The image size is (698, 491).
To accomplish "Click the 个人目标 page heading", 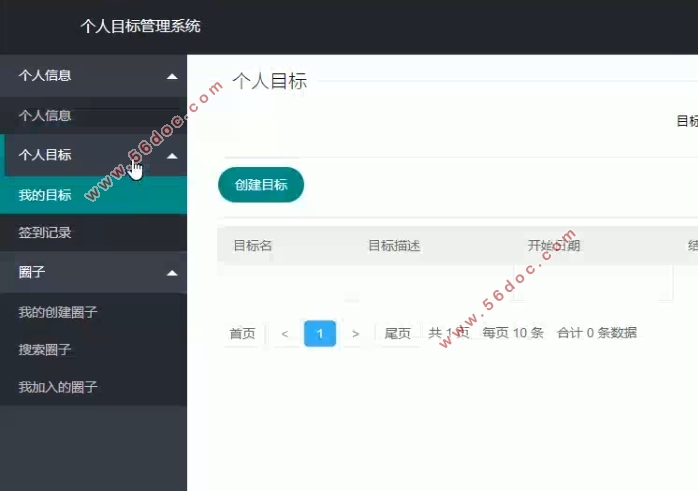I will (270, 81).
